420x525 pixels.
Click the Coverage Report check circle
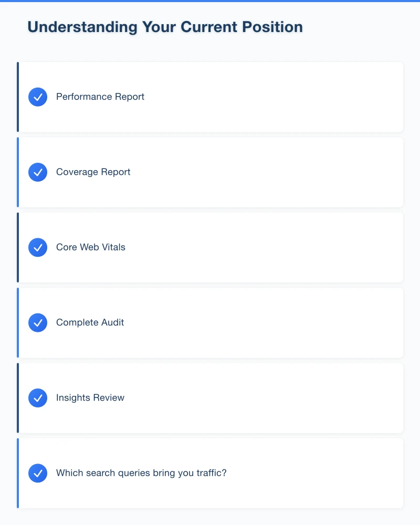[37, 172]
